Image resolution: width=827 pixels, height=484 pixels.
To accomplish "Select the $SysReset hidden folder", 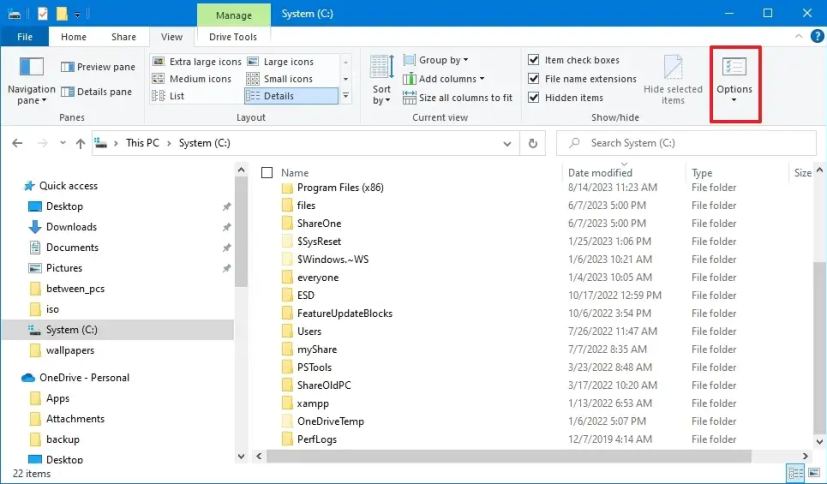I will pos(319,241).
